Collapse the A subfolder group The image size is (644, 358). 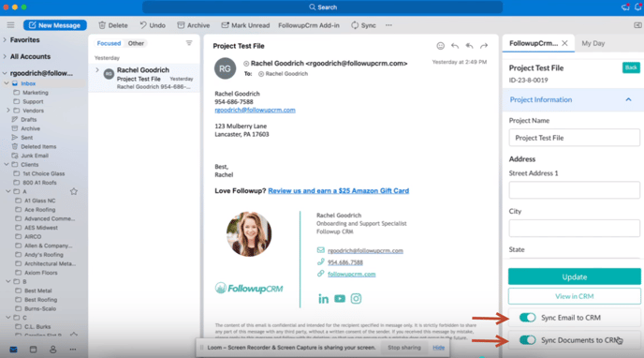click(7, 191)
